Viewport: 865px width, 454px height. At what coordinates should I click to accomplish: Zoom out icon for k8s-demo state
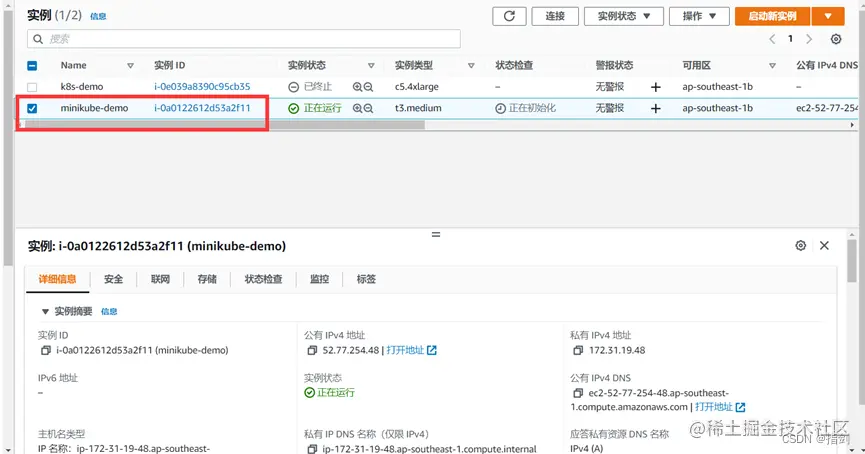[369, 87]
